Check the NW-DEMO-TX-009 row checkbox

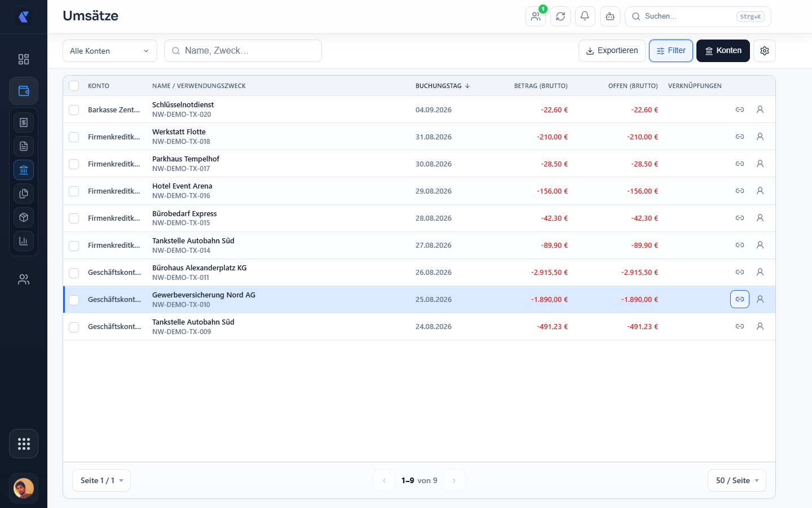point(74,327)
